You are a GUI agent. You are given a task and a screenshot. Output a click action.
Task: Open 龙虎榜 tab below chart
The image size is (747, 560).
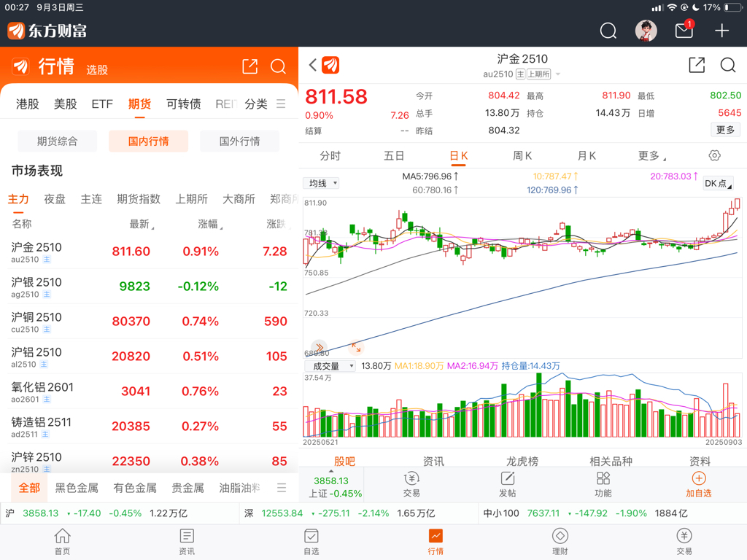point(522,461)
